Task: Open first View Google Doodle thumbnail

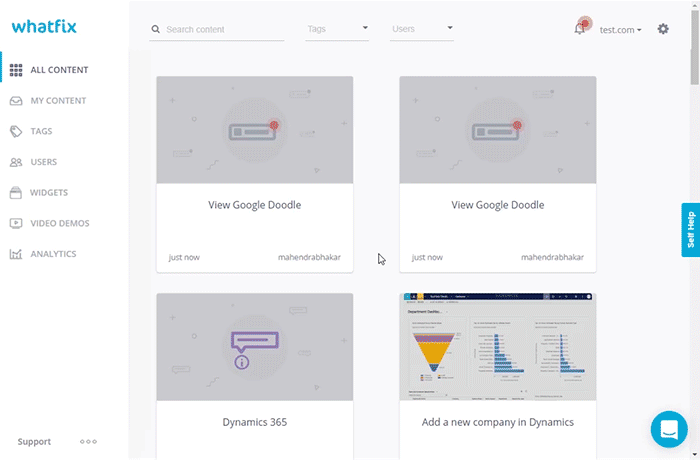Action: (x=254, y=130)
